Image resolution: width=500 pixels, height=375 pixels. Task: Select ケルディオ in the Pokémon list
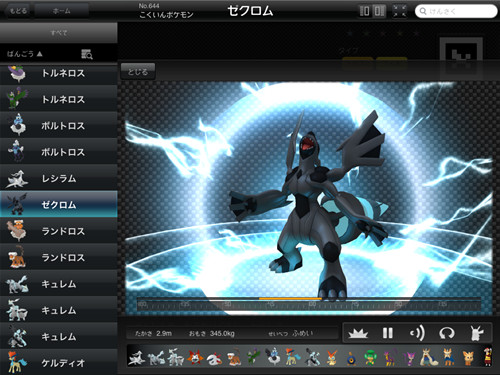59,363
